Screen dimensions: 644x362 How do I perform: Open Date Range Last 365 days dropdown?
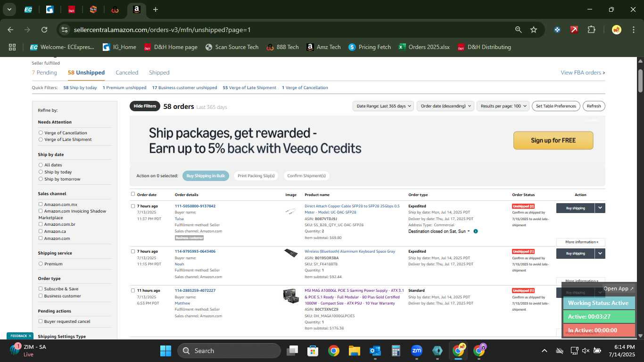383,106
